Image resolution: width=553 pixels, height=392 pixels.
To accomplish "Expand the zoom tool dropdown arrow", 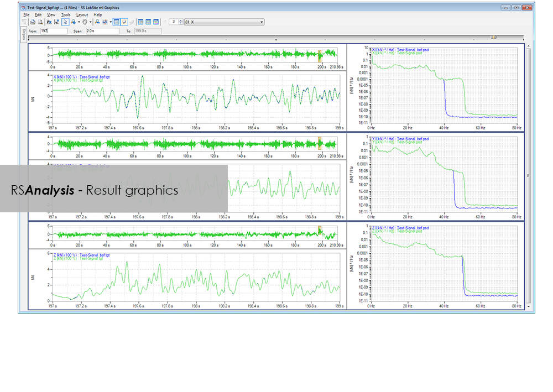I will click(79, 22).
